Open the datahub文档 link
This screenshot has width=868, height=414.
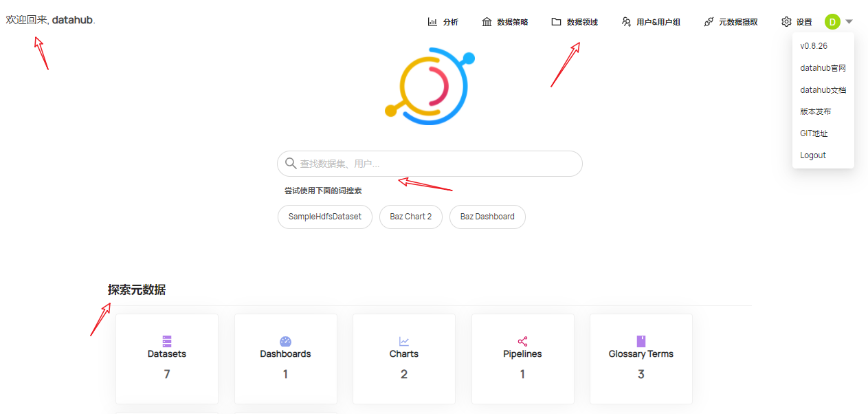tap(823, 89)
